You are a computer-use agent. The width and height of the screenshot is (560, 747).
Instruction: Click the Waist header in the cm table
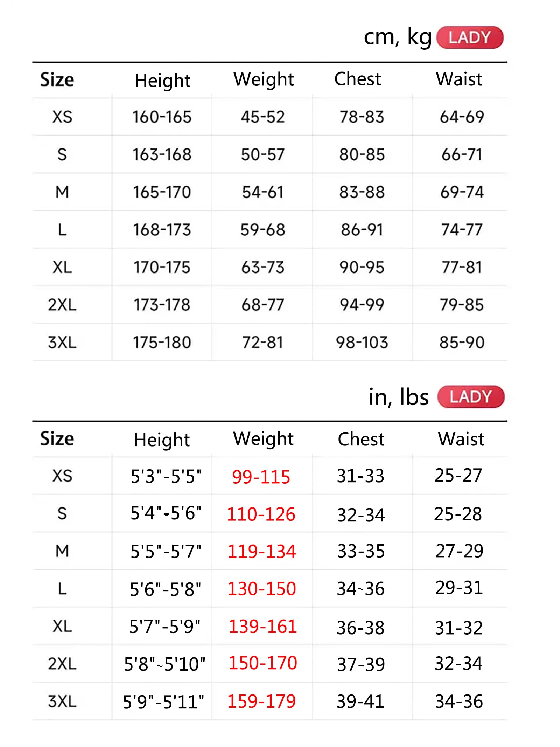tap(459, 79)
